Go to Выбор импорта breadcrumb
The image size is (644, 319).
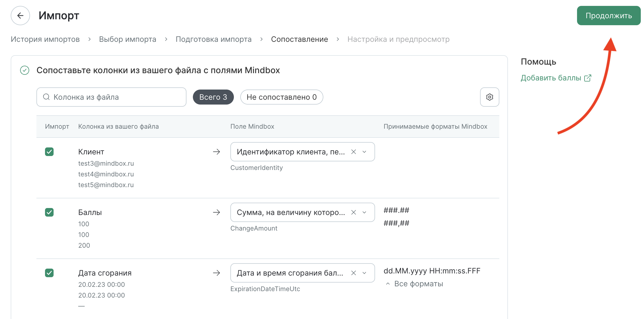tap(128, 39)
